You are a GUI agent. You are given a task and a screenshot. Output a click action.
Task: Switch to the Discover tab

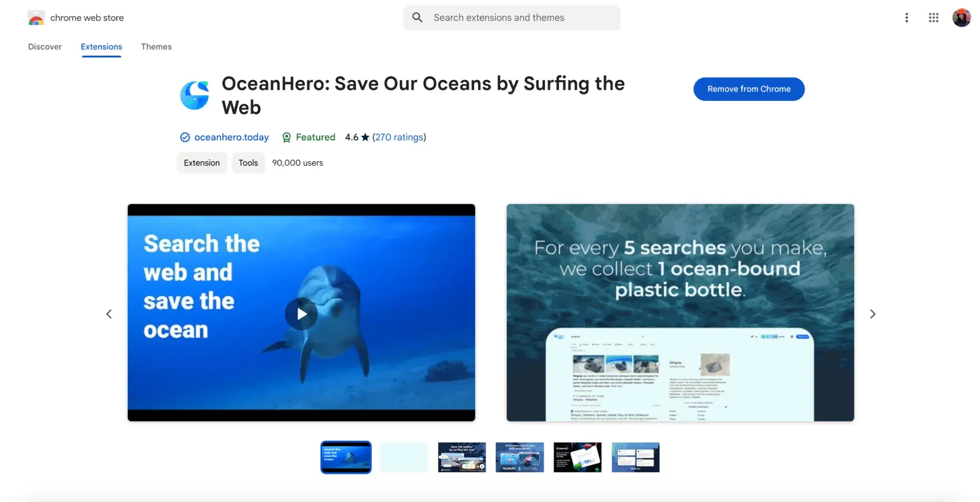point(45,47)
